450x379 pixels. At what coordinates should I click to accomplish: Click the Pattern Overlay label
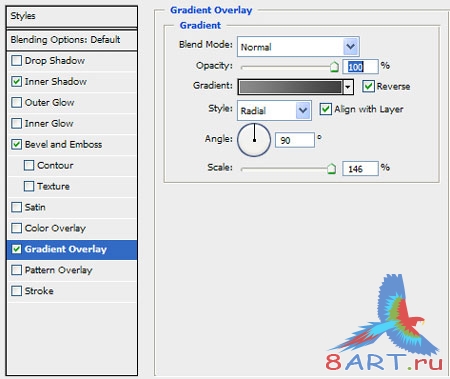coord(58,270)
